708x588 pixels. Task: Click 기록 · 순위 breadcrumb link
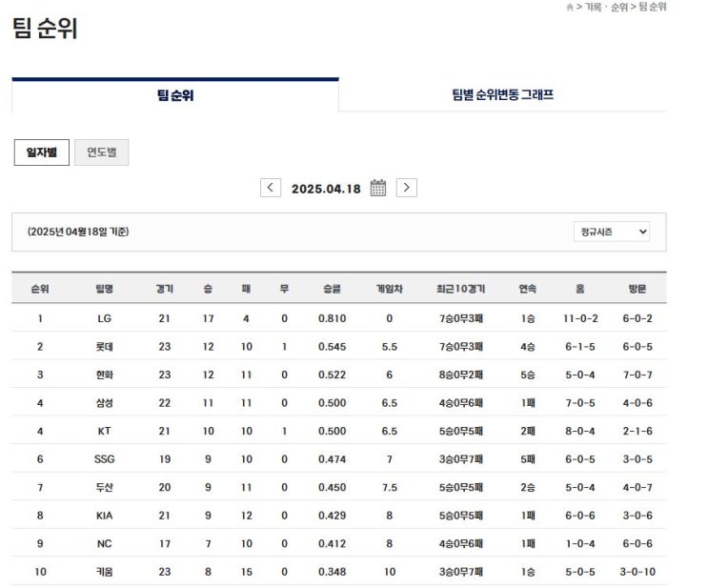[606, 8]
